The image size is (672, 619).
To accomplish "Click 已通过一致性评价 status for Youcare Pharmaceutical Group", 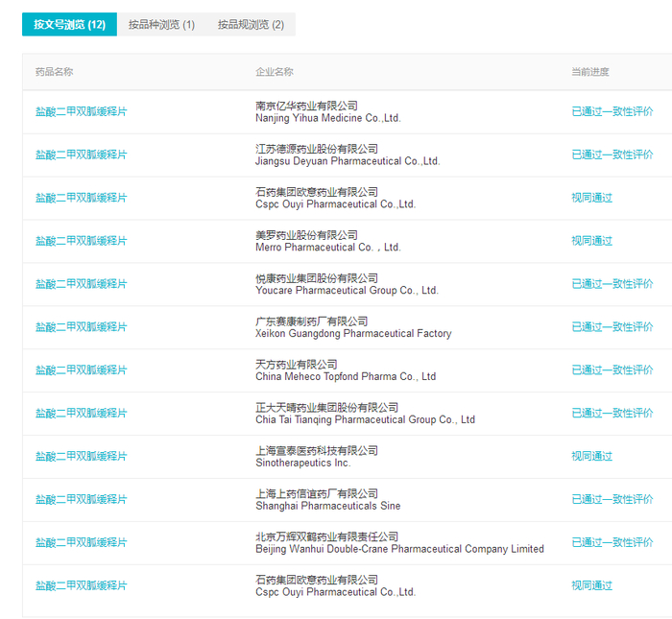I will [612, 284].
